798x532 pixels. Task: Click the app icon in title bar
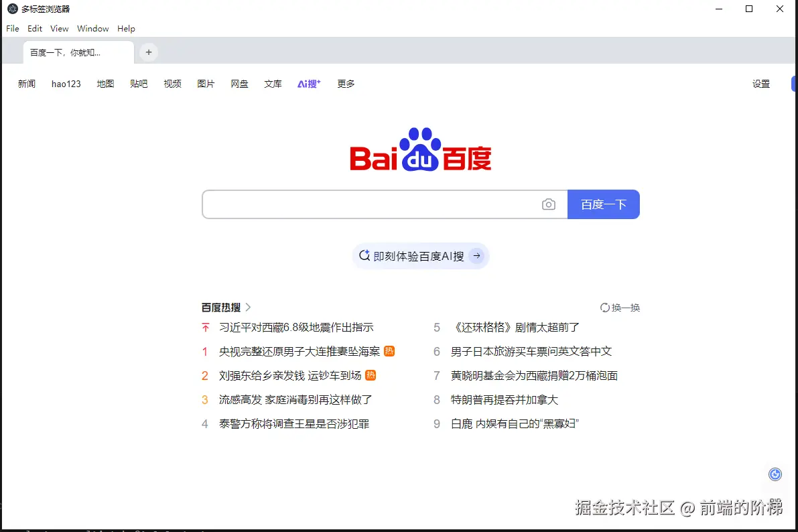[13, 9]
